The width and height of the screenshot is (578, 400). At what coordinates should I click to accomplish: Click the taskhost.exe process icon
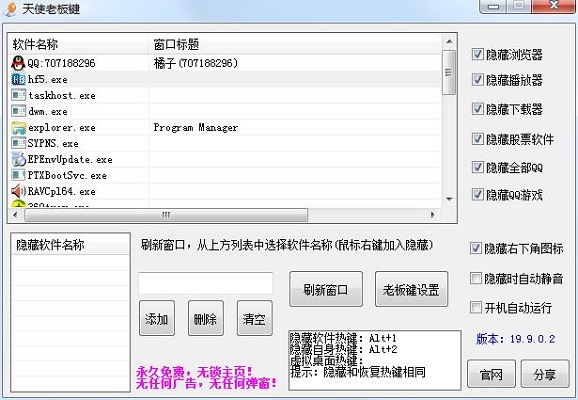coord(18,95)
